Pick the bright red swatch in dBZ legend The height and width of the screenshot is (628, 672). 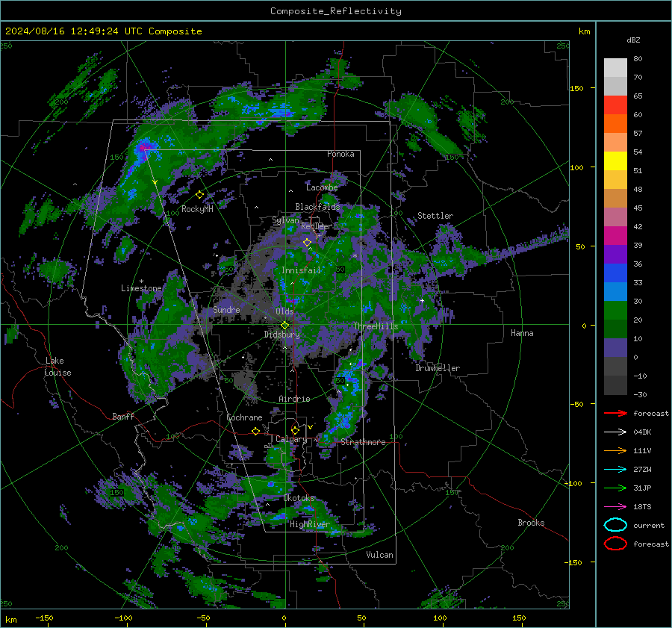[x=615, y=105]
